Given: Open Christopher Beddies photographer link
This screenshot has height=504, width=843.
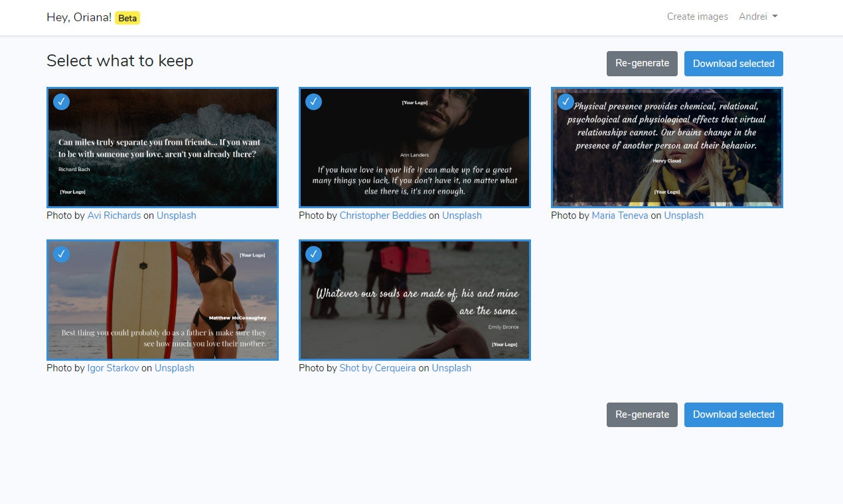Looking at the screenshot, I should 383,216.
